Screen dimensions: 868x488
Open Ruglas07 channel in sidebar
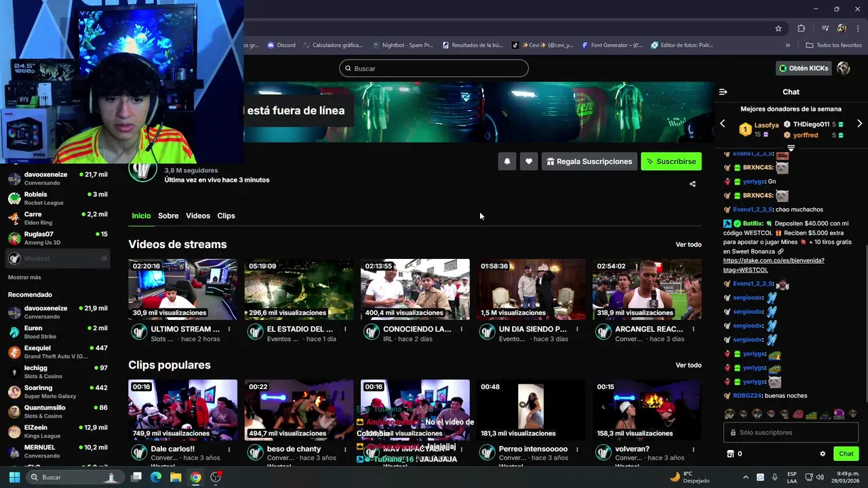pyautogui.click(x=58, y=238)
